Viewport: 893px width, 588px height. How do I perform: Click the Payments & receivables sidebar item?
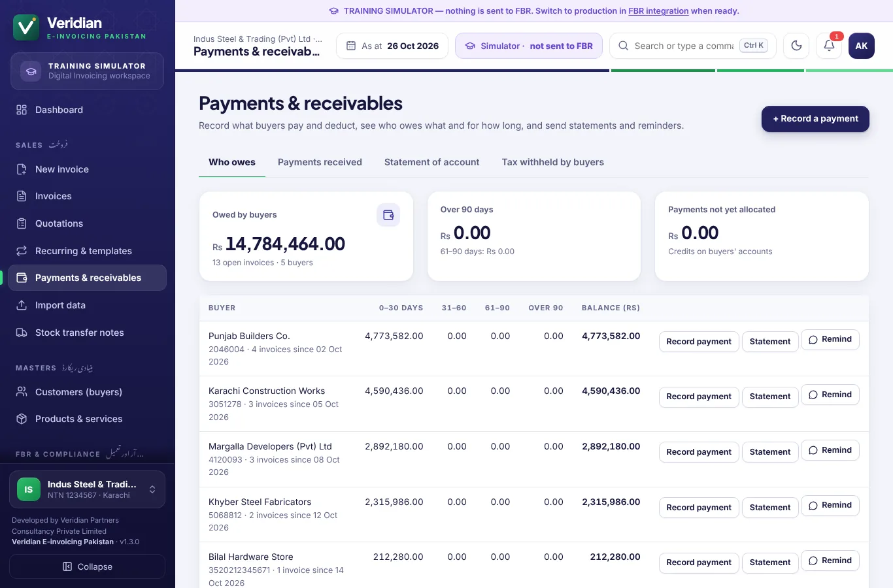pyautogui.click(x=87, y=278)
